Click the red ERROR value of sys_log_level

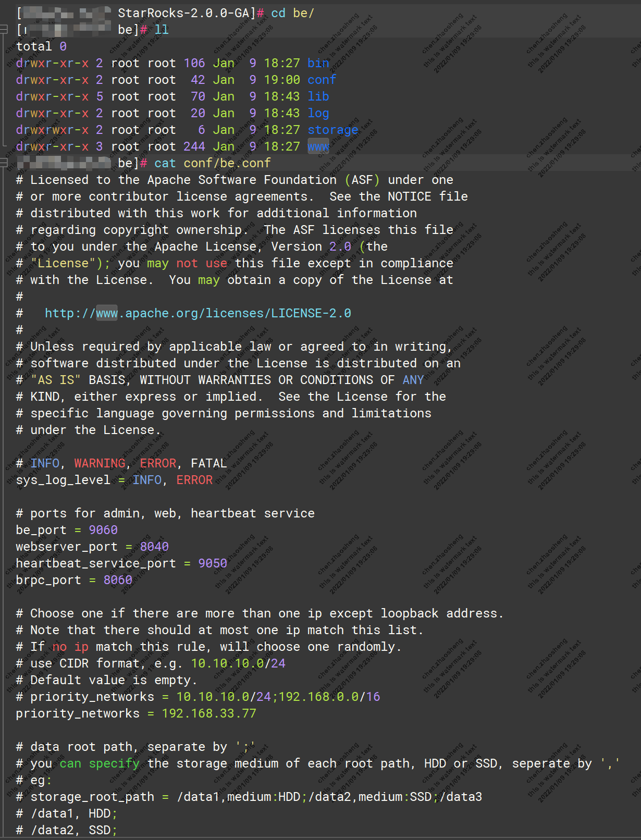click(194, 480)
